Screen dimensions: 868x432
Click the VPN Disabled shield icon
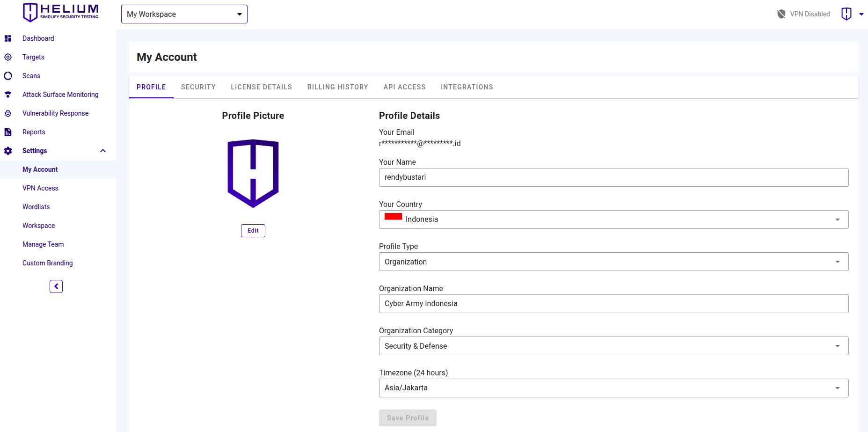point(780,14)
